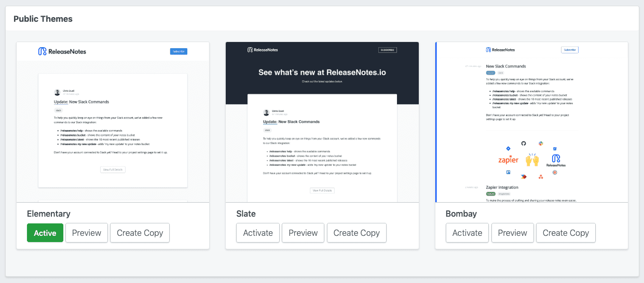Click the Zapier logo in the Bombay preview

coord(508,160)
